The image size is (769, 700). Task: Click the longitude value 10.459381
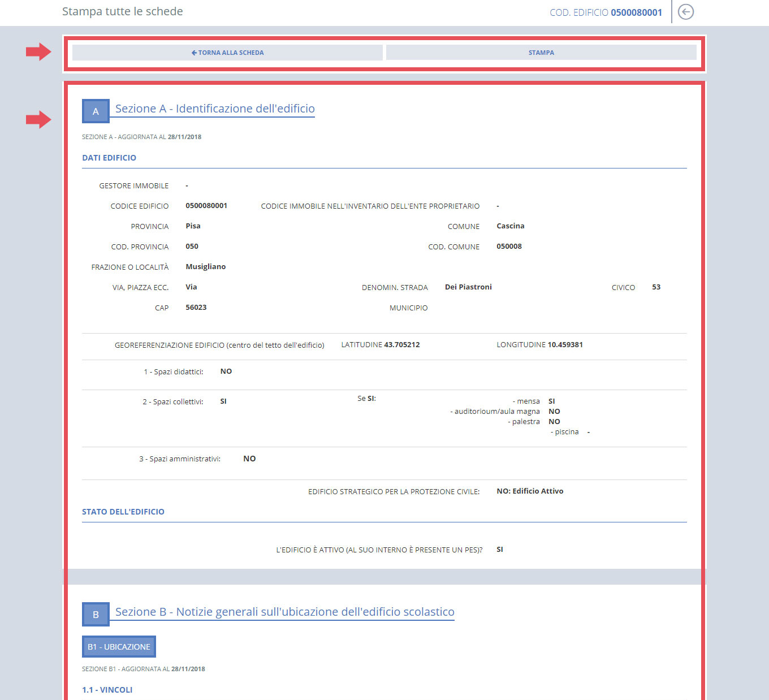[565, 345]
